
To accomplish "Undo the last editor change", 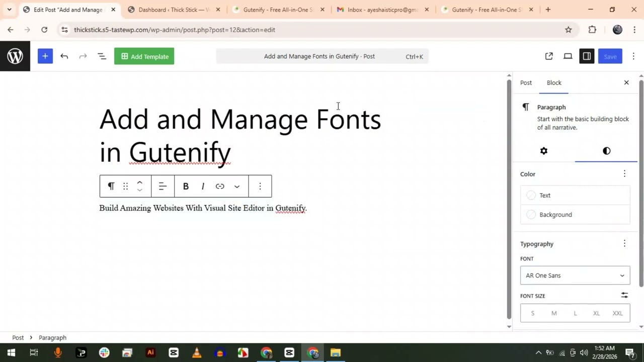I will (64, 56).
